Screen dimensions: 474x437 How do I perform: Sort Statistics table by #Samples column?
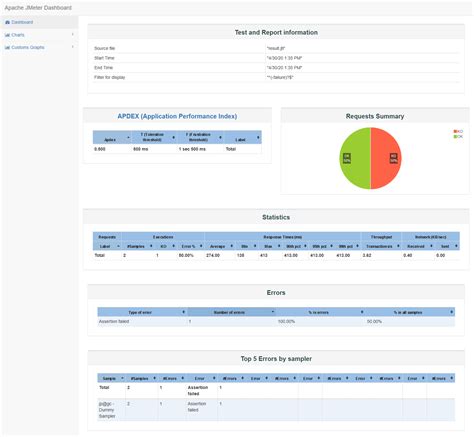point(138,246)
